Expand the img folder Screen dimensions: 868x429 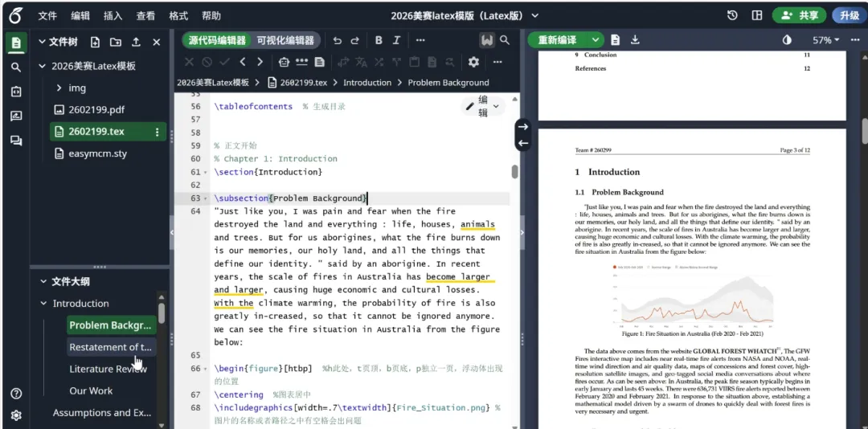click(59, 88)
